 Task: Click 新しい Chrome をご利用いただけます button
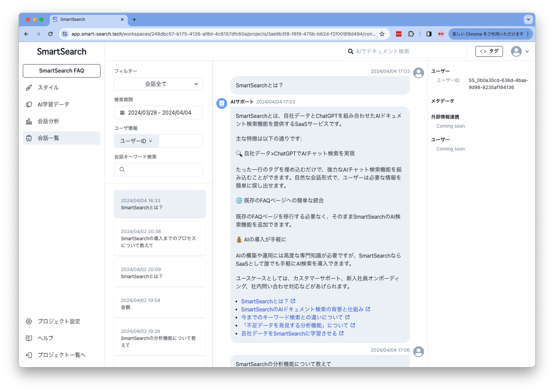[x=488, y=34]
